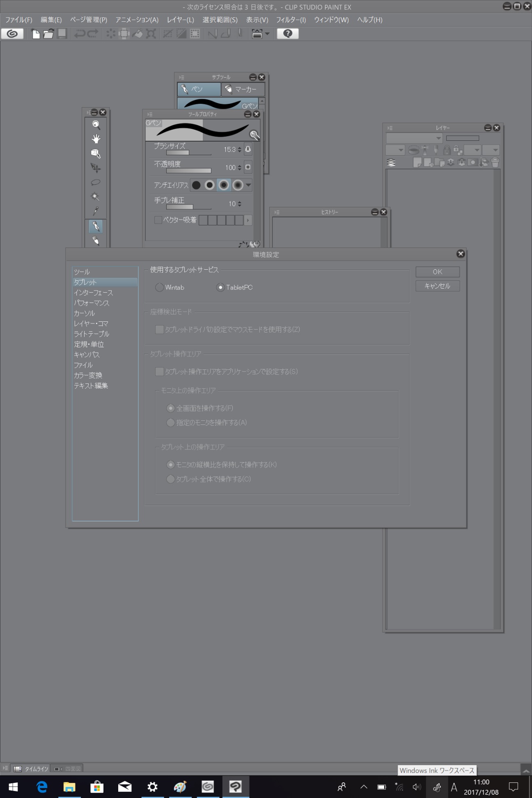532x798 pixels.
Task: Show hidden system tray icons
Action: (x=364, y=787)
